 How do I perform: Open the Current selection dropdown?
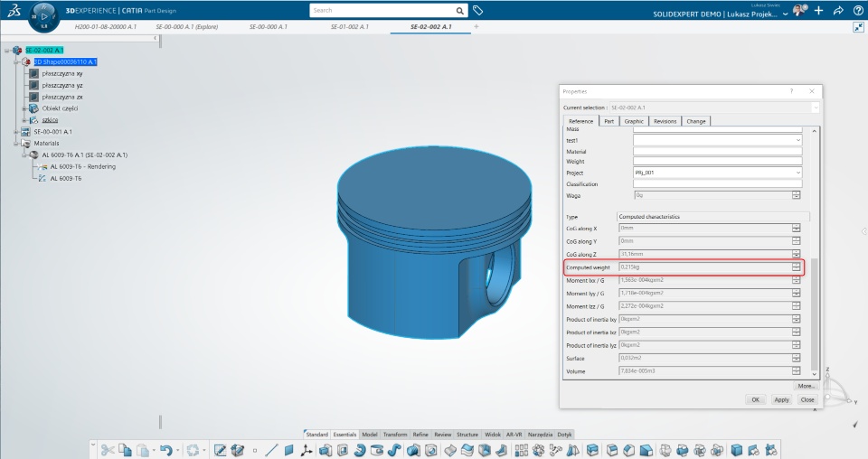coord(816,108)
